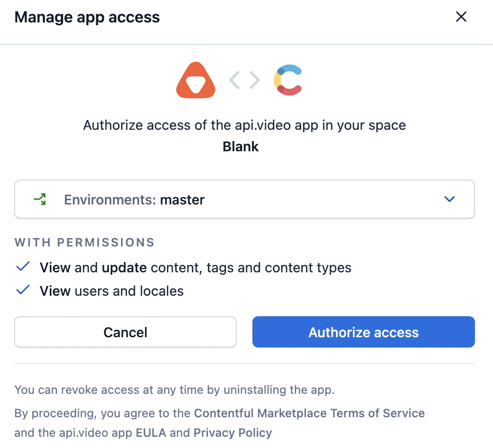Click the Manage app access header
Screen dimensions: 493x448
(87, 17)
